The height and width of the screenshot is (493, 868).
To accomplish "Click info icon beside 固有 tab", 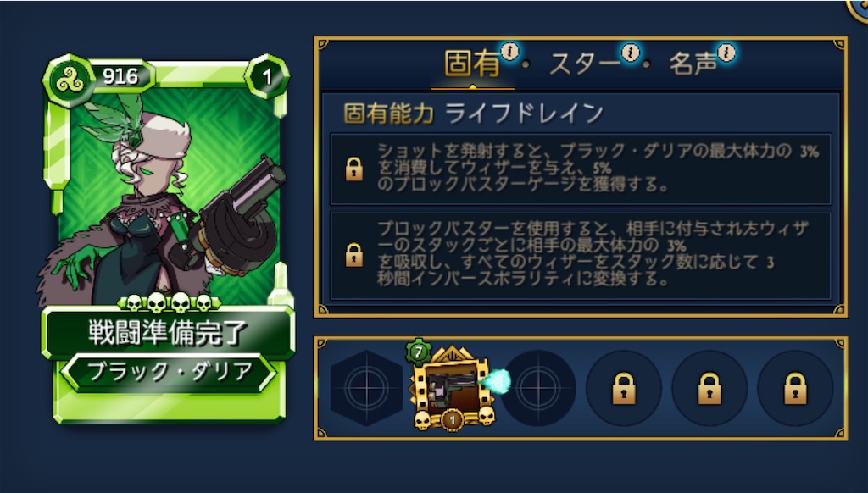I will coord(509,52).
